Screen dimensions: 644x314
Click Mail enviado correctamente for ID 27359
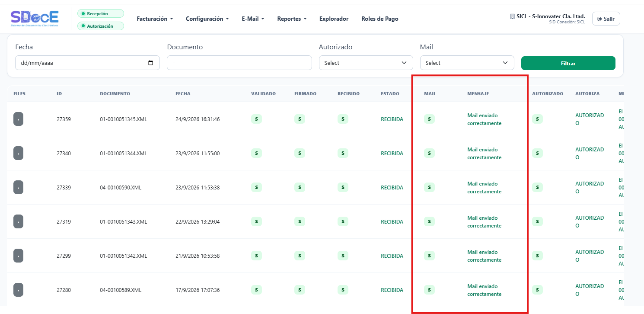485,119
